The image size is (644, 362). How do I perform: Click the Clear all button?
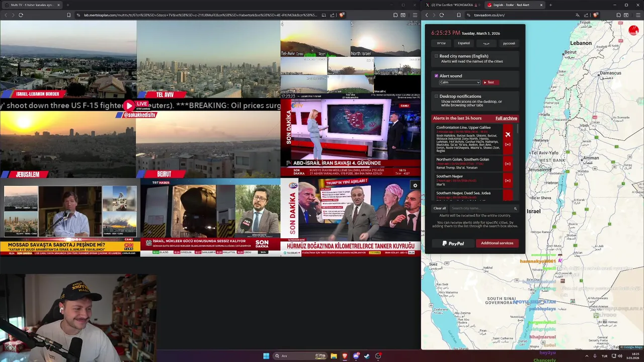440,208
